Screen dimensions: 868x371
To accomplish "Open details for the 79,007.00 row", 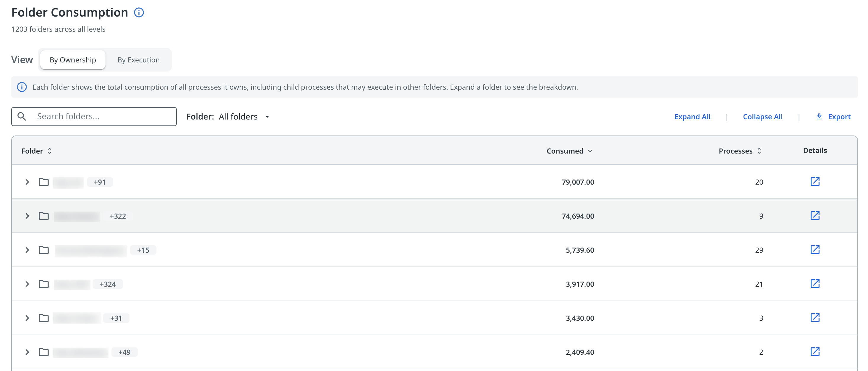I will tap(815, 182).
